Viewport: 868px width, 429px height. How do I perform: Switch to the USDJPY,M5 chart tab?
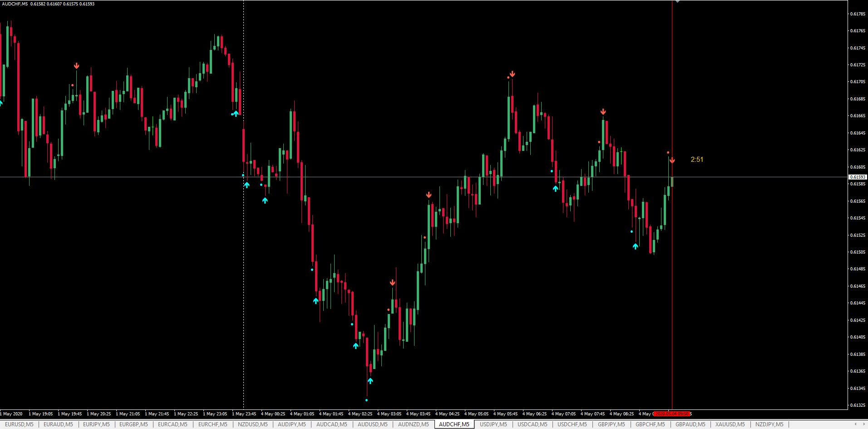click(x=493, y=424)
